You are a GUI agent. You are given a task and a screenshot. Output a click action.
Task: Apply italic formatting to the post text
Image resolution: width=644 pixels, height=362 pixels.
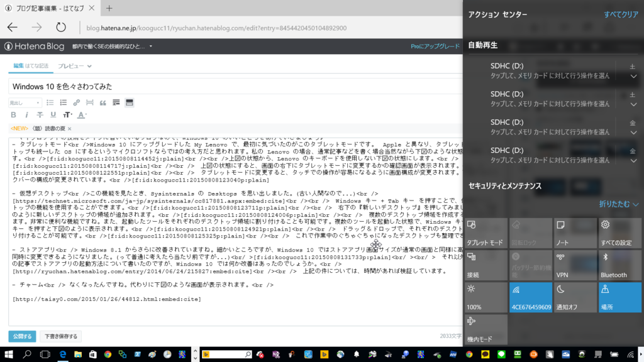tap(27, 115)
